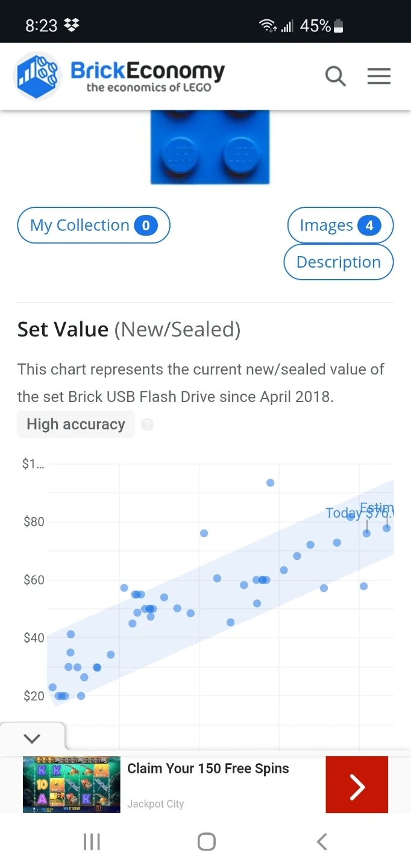The width and height of the screenshot is (411, 868).
Task: Click the High accuracy help question mark
Action: 147,425
